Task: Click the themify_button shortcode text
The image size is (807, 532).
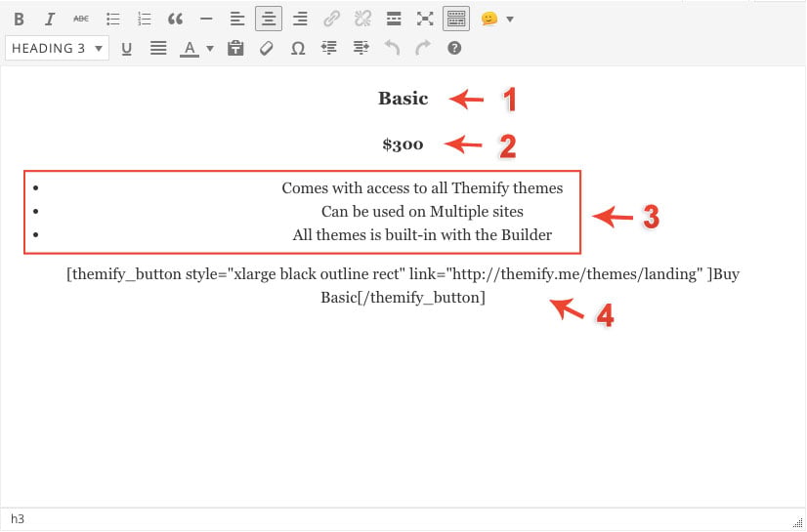Action: (x=403, y=285)
